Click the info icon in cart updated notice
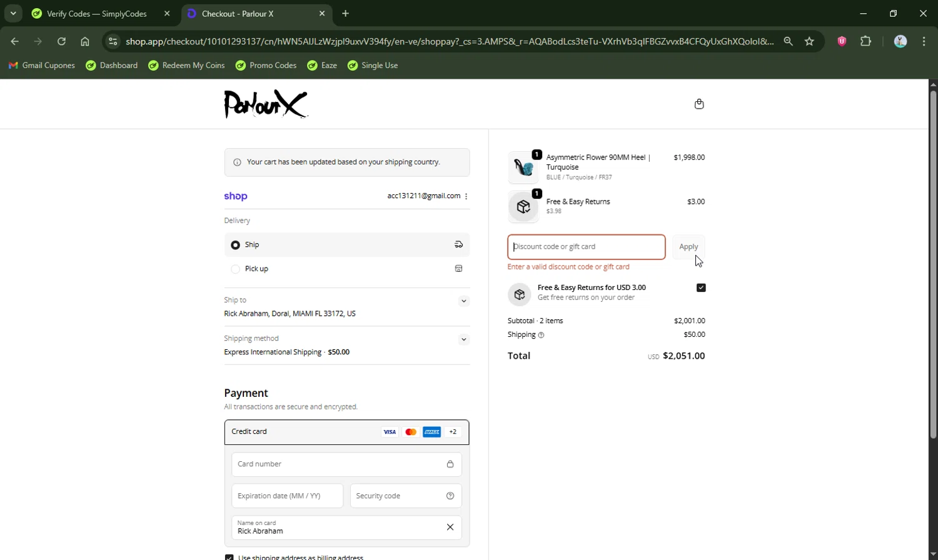 pos(237,162)
